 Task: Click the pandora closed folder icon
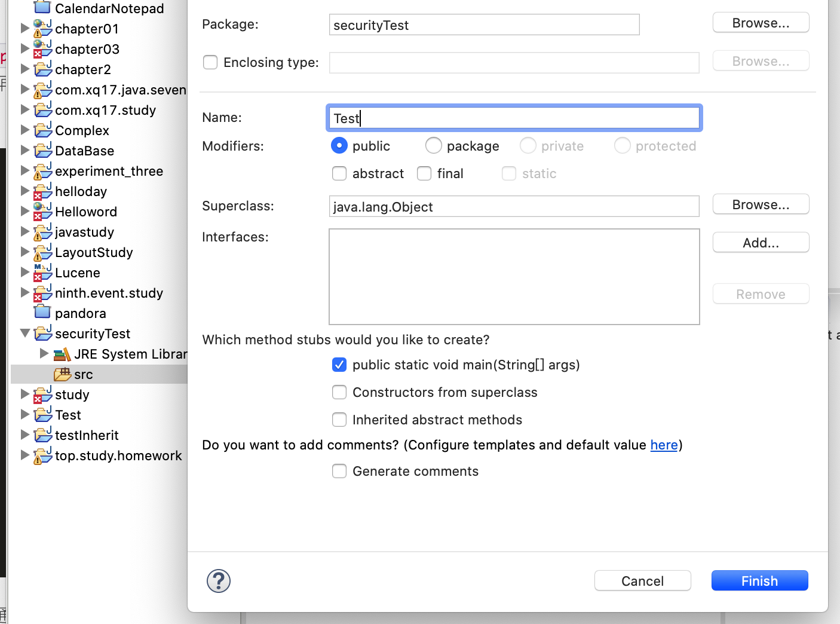point(42,312)
